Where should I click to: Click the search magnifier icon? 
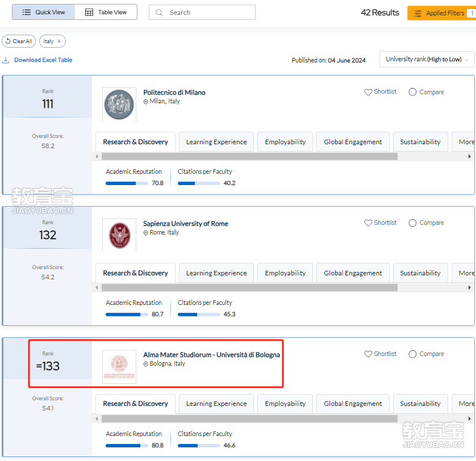(x=159, y=12)
